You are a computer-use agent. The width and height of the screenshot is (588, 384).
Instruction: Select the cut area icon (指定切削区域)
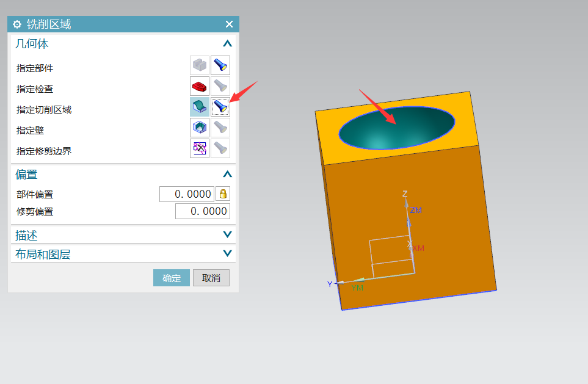tap(199, 107)
